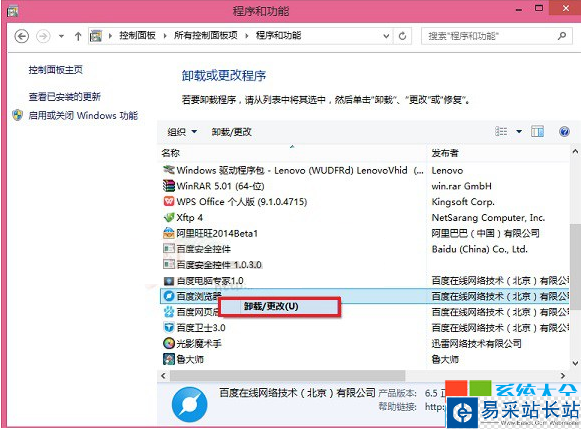Open address bar history dropdown
The height and width of the screenshot is (429, 581).
point(386,36)
